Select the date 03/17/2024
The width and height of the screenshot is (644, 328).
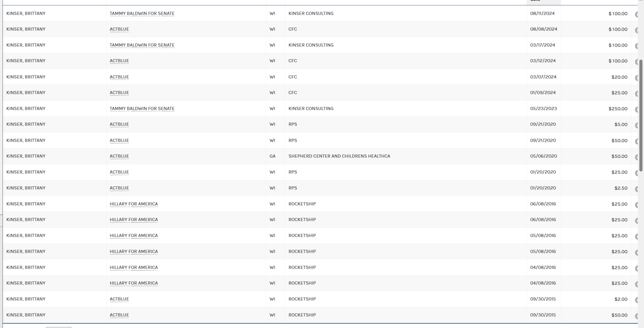tap(543, 45)
